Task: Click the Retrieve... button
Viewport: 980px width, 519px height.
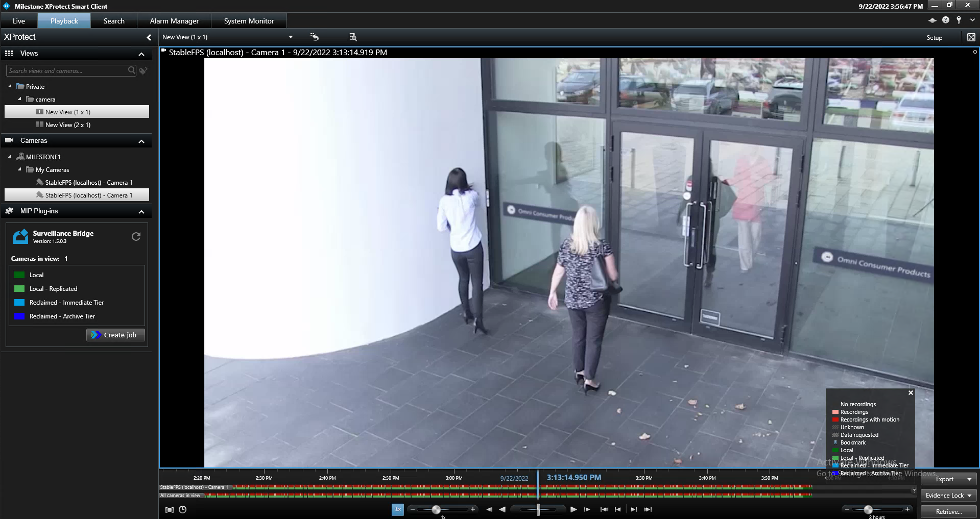Action: (949, 512)
